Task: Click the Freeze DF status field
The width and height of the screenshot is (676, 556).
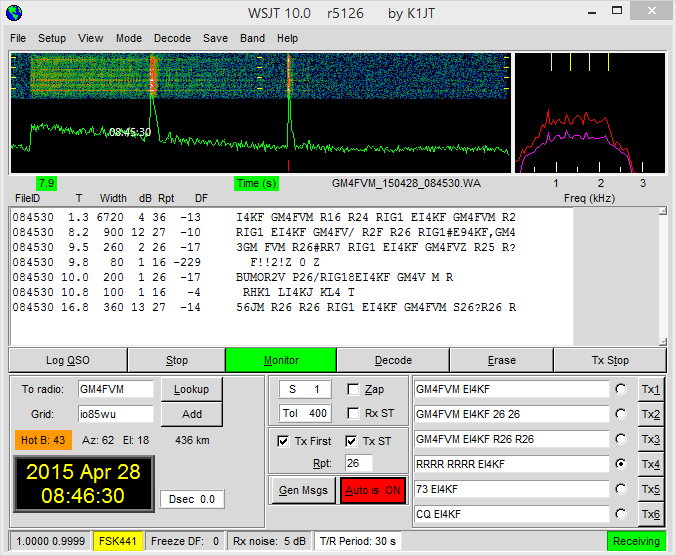Action: (x=185, y=541)
